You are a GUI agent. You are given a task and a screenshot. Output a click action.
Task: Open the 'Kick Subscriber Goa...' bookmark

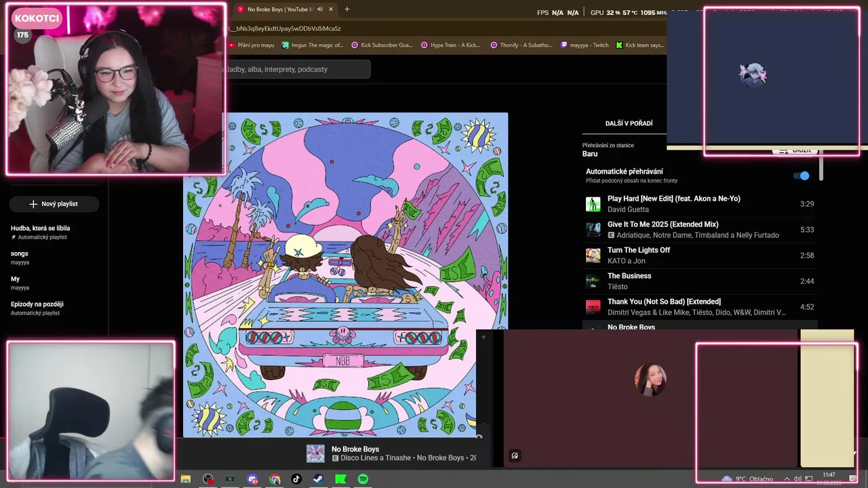coord(382,45)
